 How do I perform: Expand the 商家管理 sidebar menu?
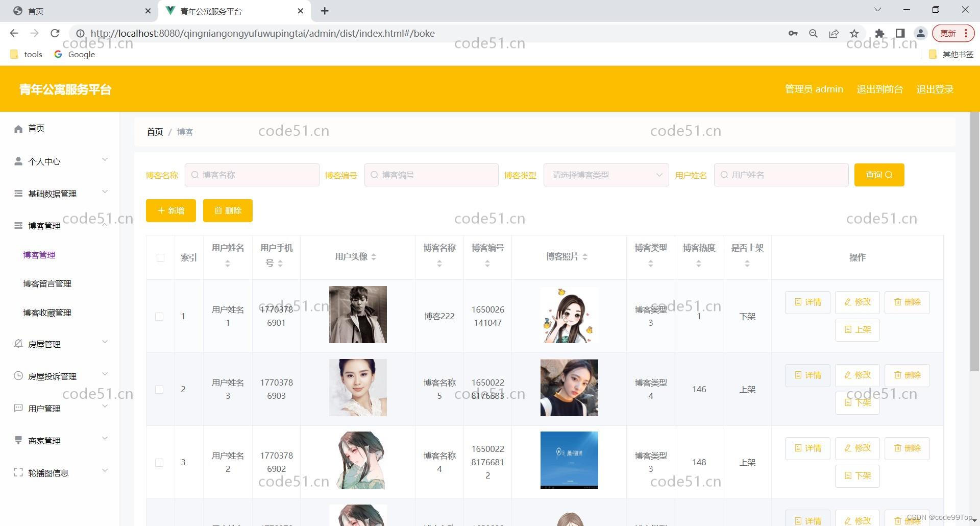tap(60, 441)
